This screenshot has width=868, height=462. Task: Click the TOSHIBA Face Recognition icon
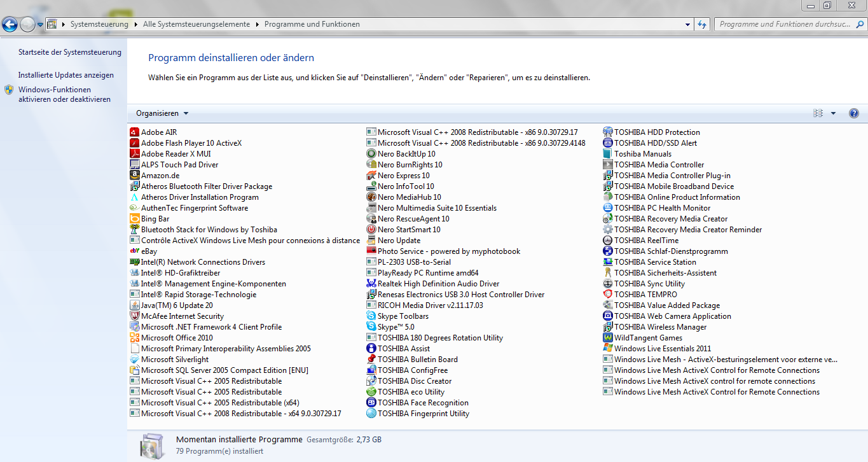tap(371, 403)
